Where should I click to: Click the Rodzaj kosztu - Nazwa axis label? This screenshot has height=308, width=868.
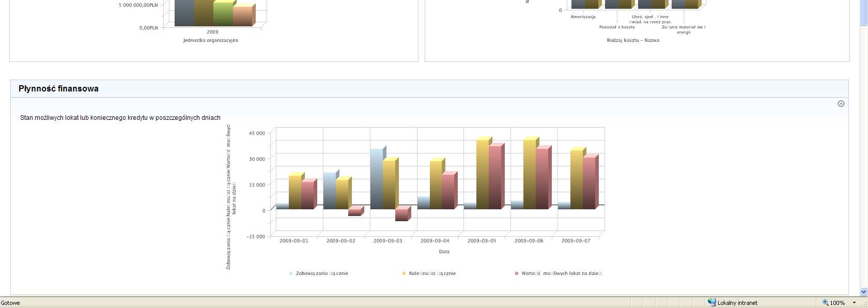pos(633,40)
